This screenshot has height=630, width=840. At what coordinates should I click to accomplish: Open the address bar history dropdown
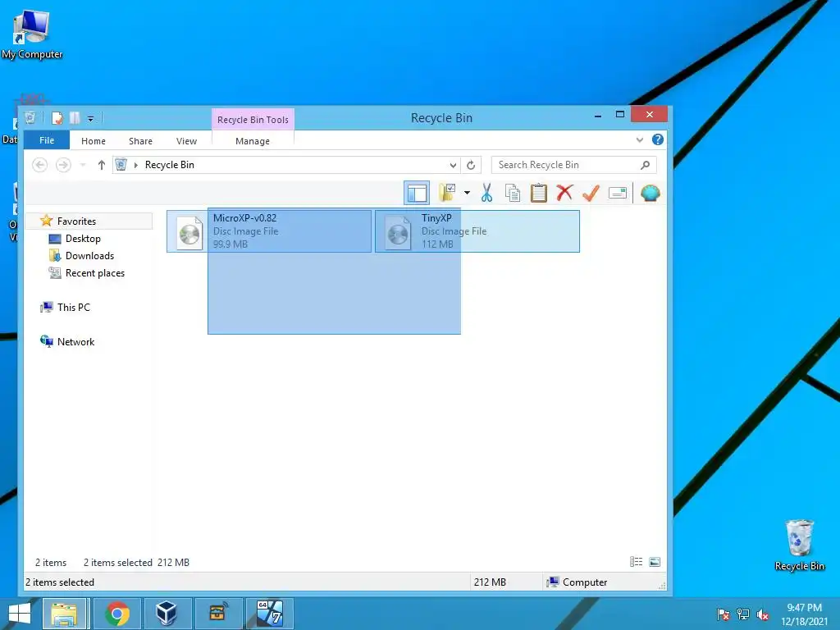point(453,165)
